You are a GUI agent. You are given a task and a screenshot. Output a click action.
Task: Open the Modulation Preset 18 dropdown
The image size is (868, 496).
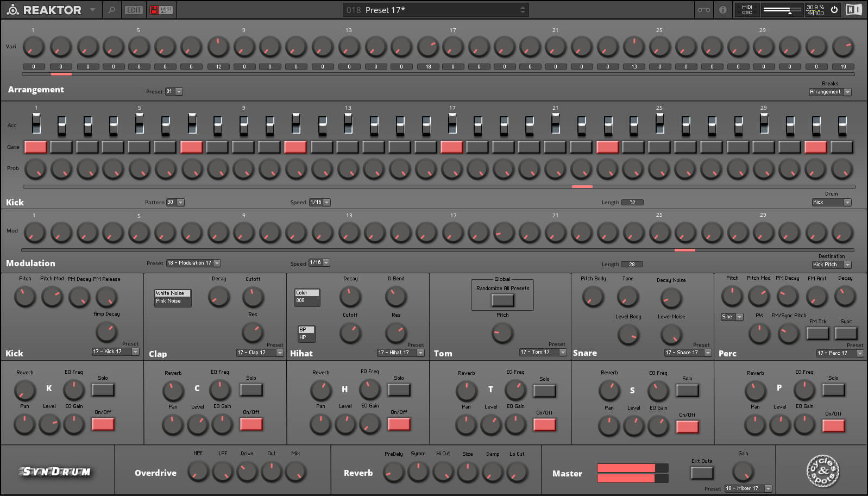click(x=193, y=263)
